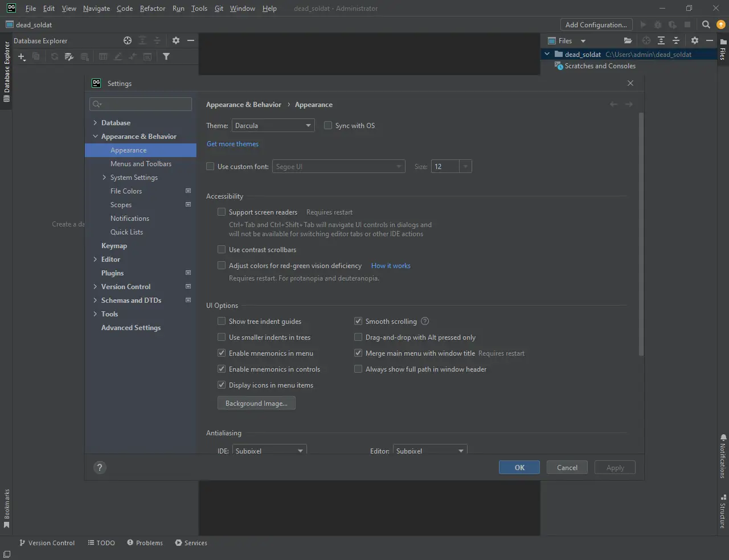Click the Search Everywhere magnifier icon
The height and width of the screenshot is (560, 729).
[706, 24]
